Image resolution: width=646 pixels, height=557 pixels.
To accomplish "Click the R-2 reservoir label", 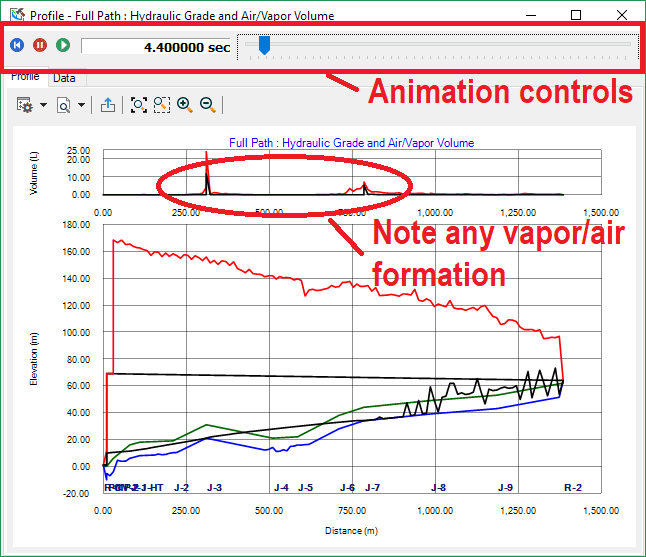I will coord(573,488).
